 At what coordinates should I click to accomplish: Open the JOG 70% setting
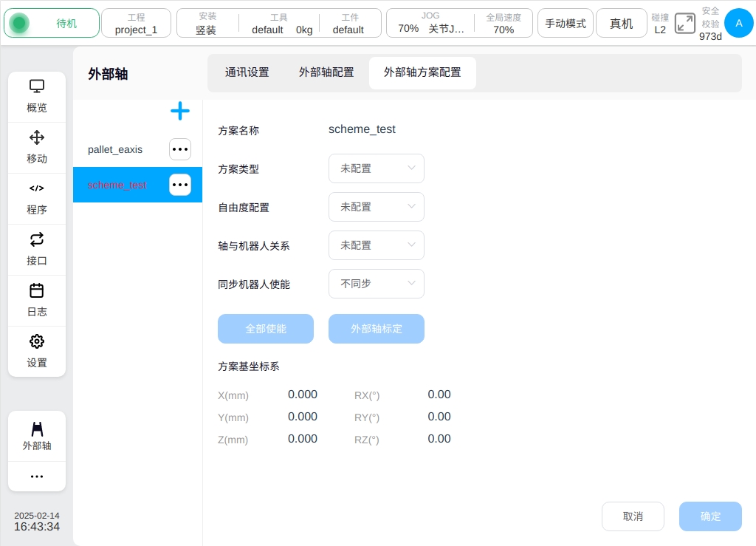click(430, 23)
